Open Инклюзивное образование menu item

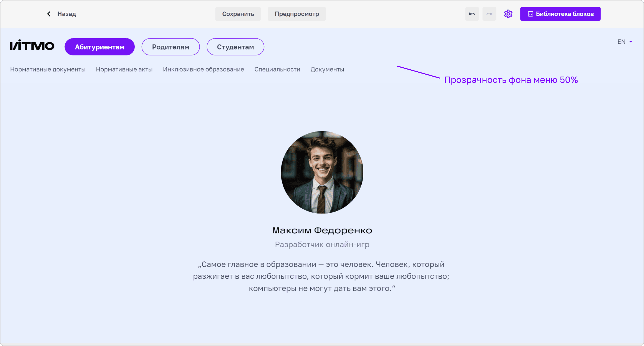coord(203,69)
